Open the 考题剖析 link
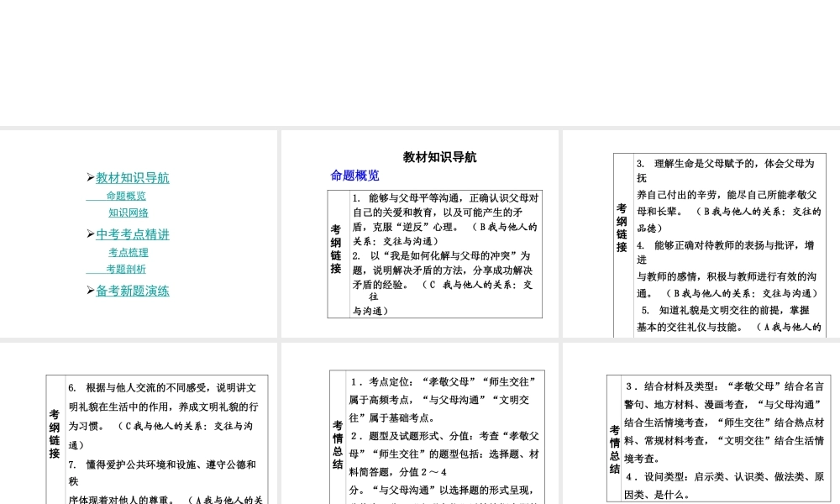This screenshot has width=840, height=504. point(126,269)
